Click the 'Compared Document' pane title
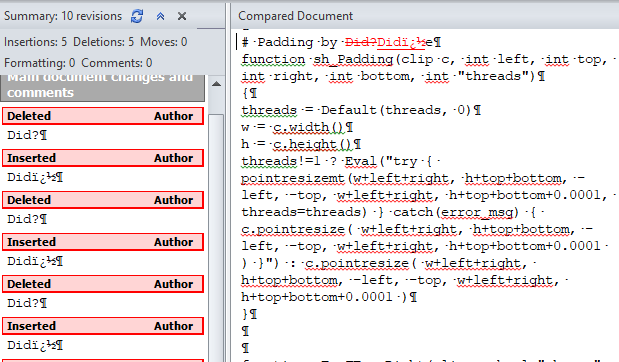The image size is (619, 362). (295, 16)
